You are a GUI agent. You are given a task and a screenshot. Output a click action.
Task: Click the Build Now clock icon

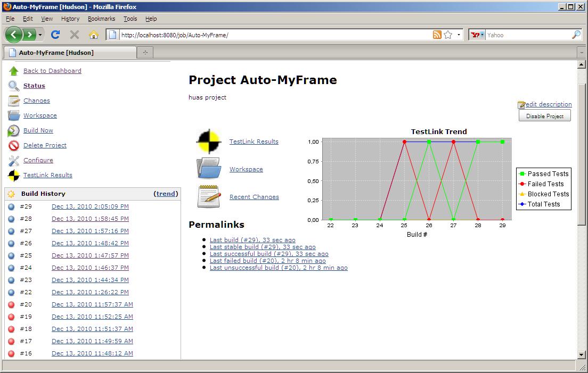tap(14, 131)
